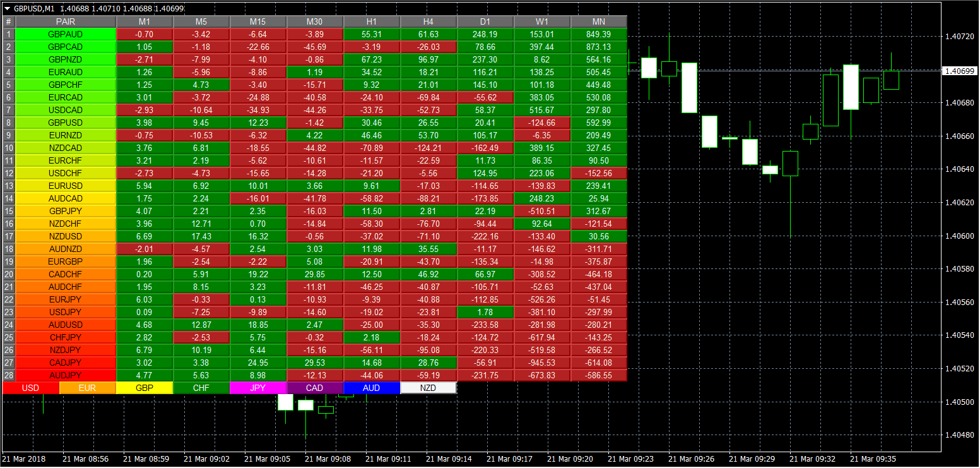Click the # column header in table
Viewport: 980px width, 468px height.
(x=9, y=21)
